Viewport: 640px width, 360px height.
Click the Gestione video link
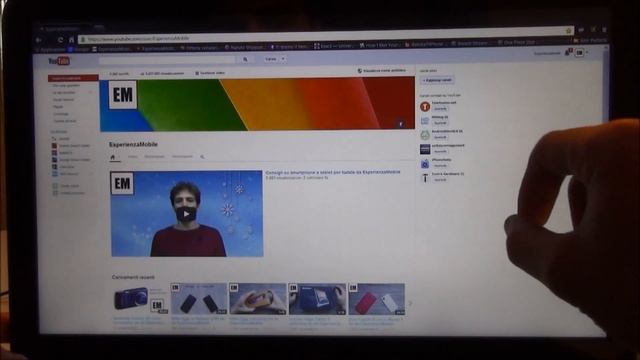pyautogui.click(x=210, y=73)
